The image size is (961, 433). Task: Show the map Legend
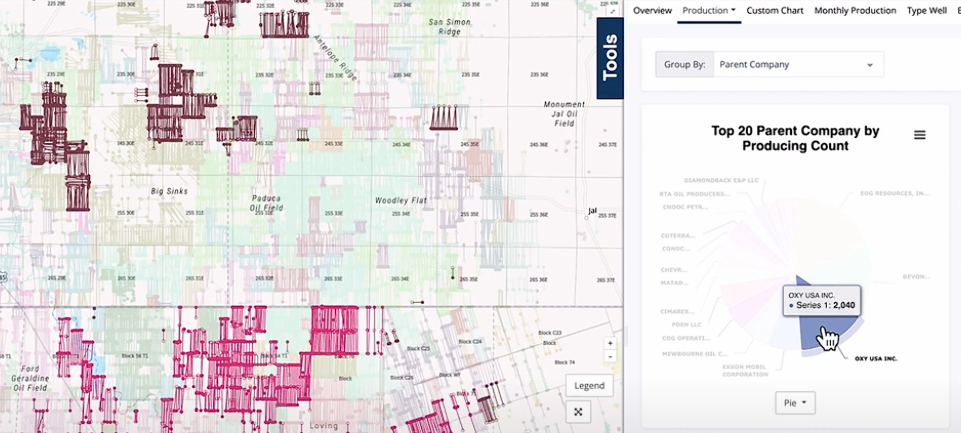pyautogui.click(x=588, y=385)
